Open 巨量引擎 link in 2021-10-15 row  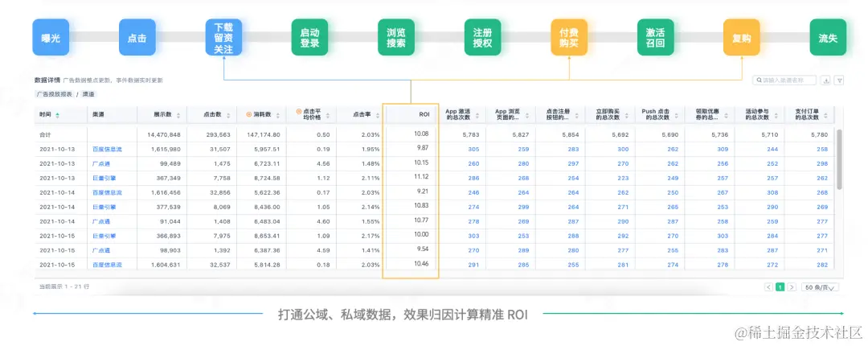pos(104,236)
